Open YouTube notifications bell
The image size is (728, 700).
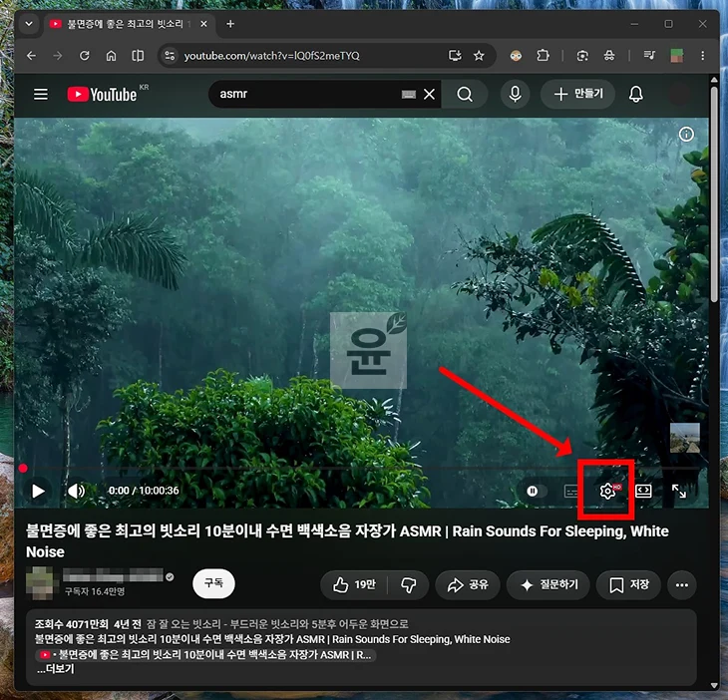pos(635,94)
